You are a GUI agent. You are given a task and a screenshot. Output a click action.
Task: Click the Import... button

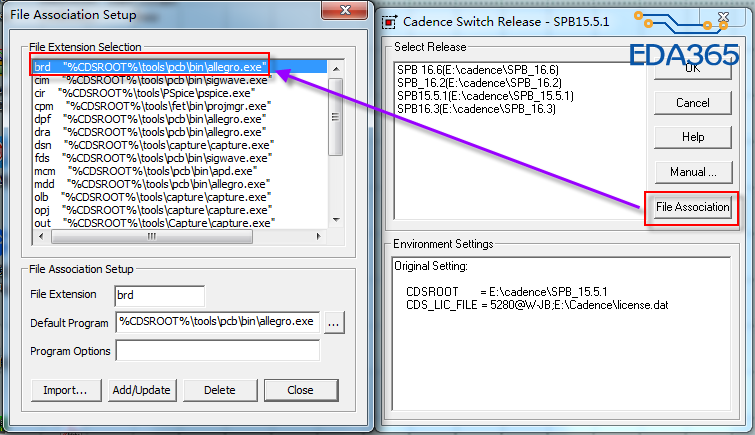point(66,390)
